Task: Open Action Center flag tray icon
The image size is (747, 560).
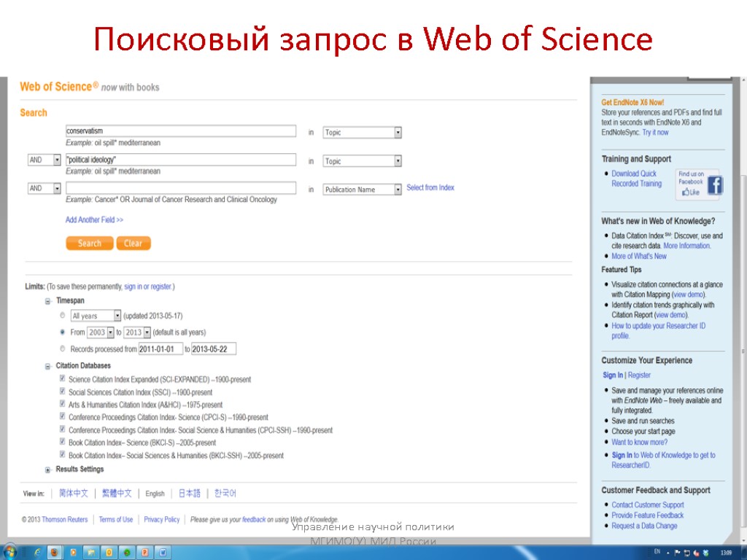Action: click(x=677, y=553)
